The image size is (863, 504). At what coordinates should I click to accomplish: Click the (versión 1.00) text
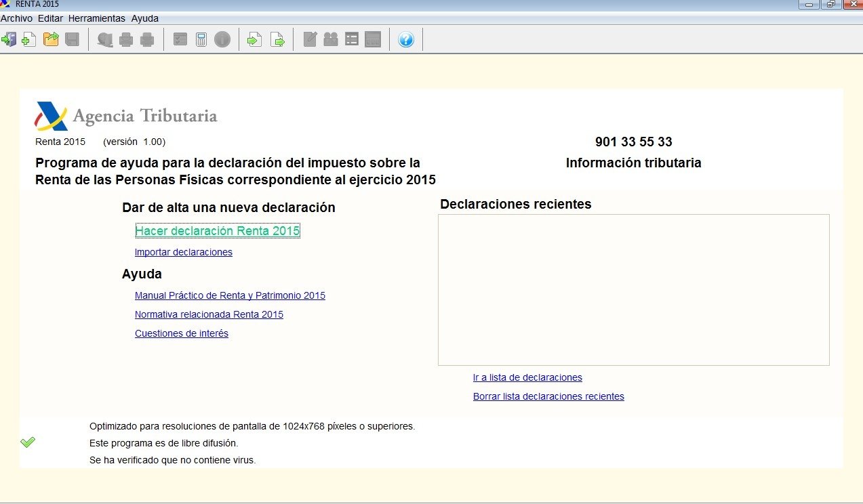point(134,142)
